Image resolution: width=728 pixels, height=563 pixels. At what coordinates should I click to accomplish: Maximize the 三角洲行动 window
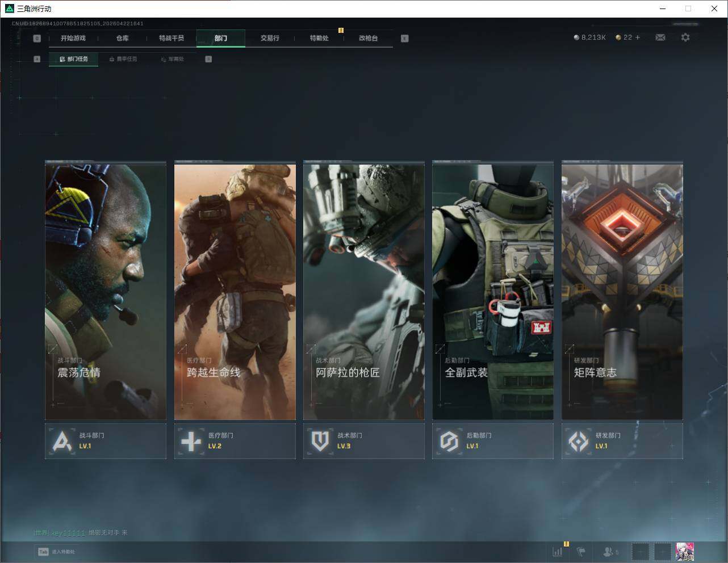coord(688,9)
